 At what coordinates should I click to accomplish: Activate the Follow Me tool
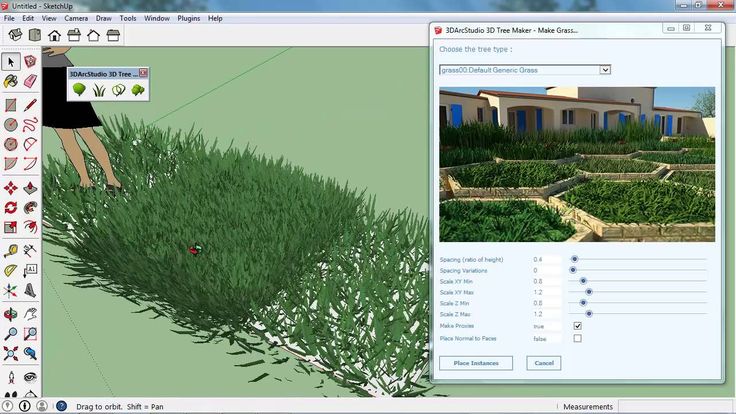tap(30, 207)
